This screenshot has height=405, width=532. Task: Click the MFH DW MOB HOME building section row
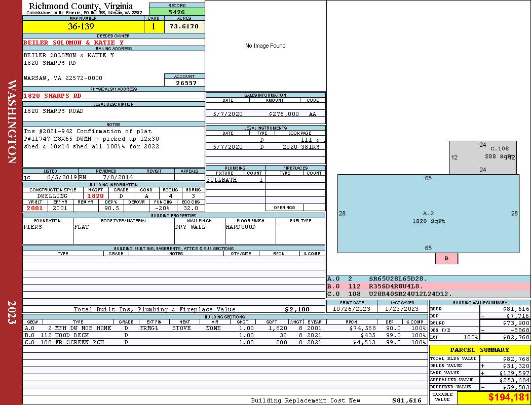pyautogui.click(x=225, y=328)
